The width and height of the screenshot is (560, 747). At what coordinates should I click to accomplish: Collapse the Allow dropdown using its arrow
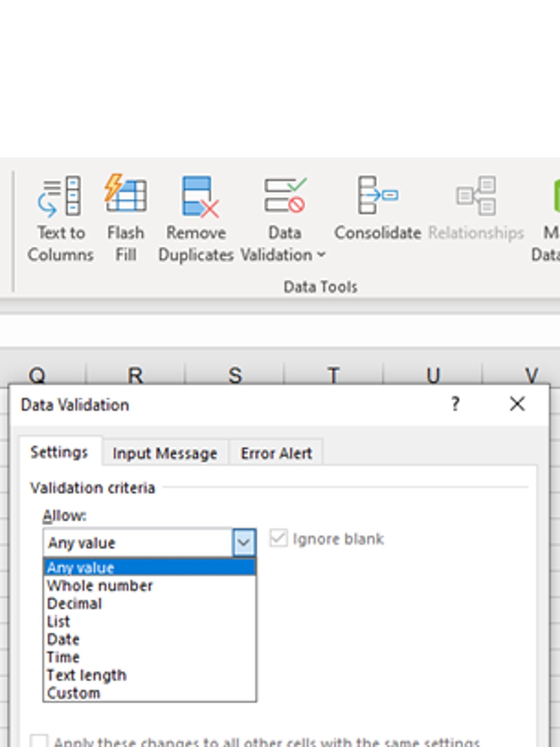244,543
